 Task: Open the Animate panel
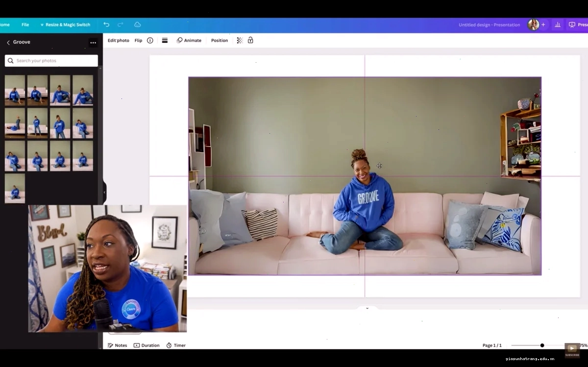189,40
